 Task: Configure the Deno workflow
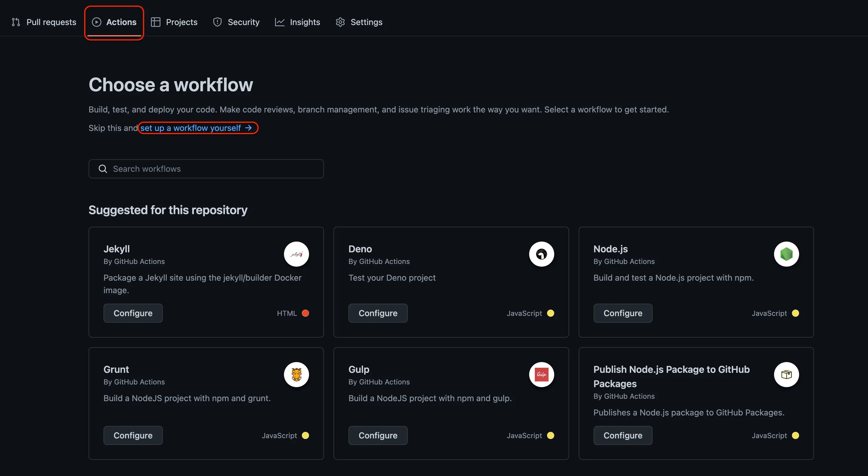pyautogui.click(x=378, y=313)
